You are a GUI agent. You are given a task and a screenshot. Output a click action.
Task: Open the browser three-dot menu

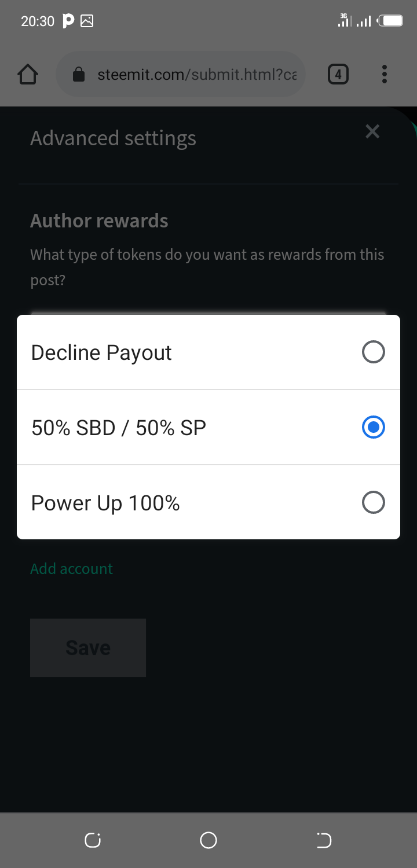pos(384,74)
